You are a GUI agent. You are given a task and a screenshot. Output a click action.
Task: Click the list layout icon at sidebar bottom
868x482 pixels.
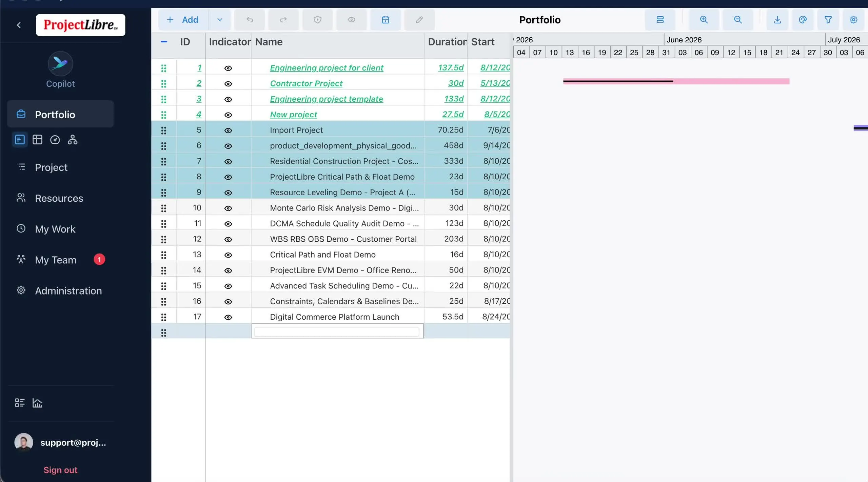(x=20, y=403)
